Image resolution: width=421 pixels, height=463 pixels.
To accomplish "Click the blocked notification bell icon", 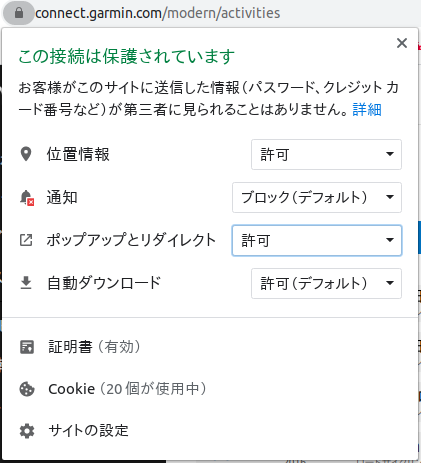I will [x=26, y=198].
